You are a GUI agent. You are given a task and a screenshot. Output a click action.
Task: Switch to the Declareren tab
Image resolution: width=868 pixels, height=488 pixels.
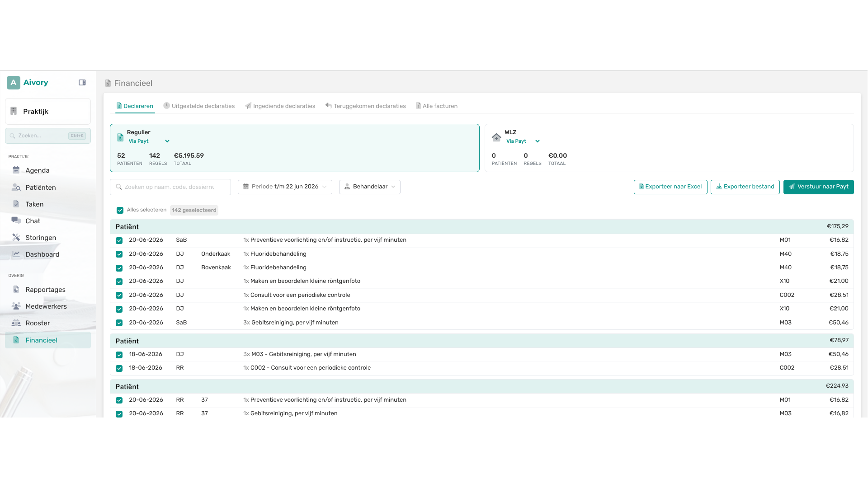[135, 106]
